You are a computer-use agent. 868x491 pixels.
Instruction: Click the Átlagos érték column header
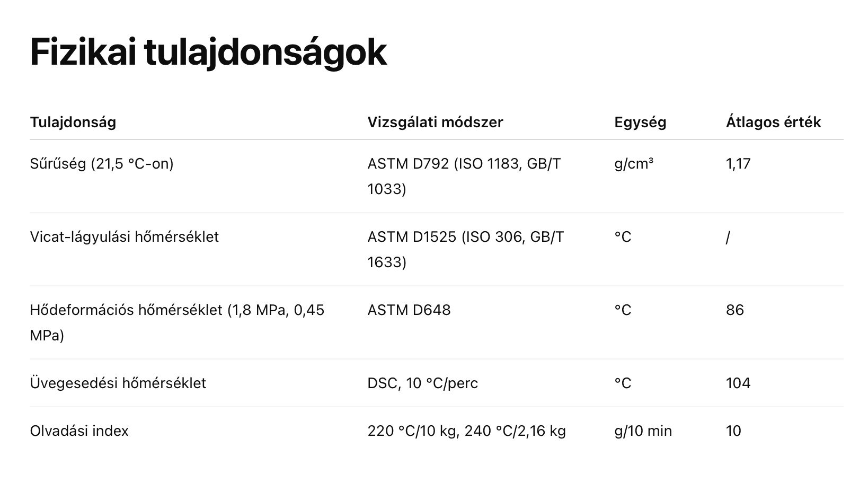(x=773, y=122)
